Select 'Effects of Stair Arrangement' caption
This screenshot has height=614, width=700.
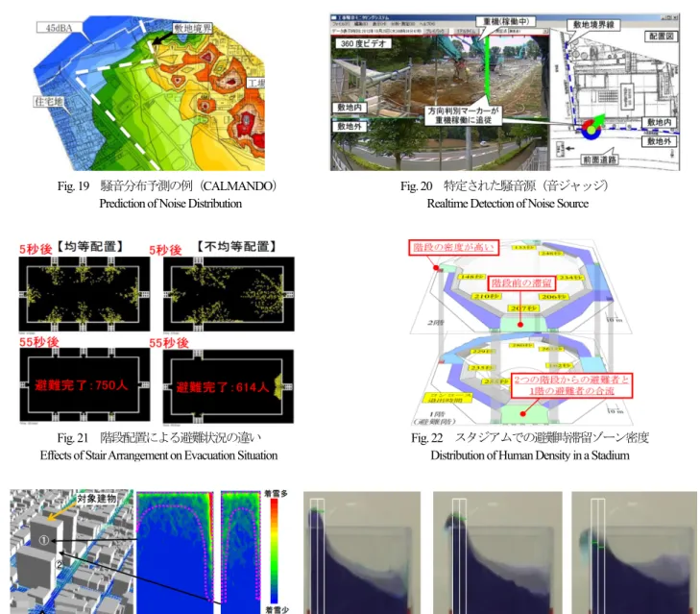[x=159, y=455]
